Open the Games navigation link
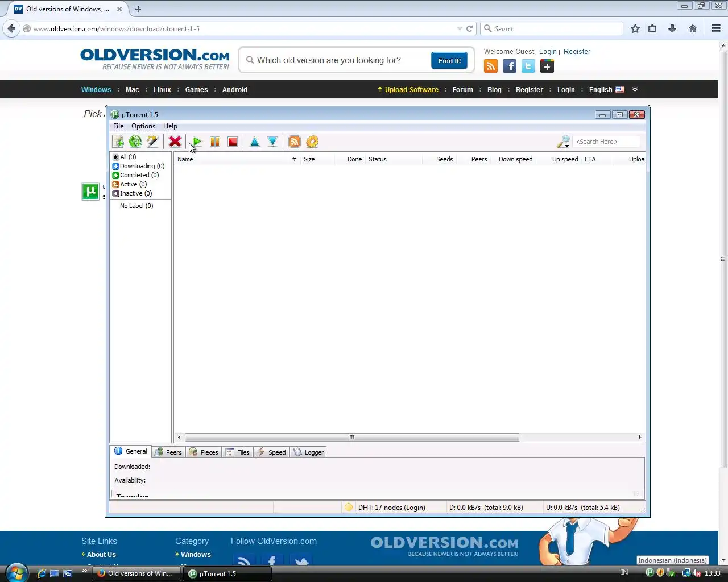 (x=196, y=90)
